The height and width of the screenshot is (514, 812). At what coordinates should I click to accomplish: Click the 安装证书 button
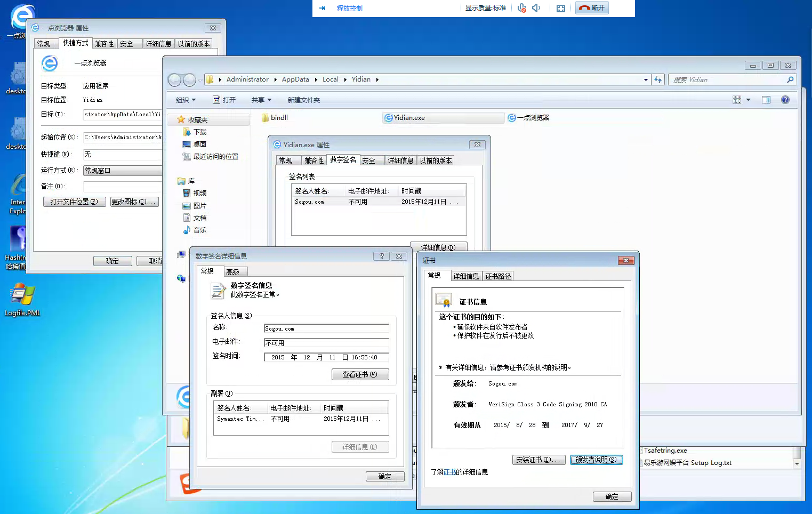pyautogui.click(x=538, y=460)
